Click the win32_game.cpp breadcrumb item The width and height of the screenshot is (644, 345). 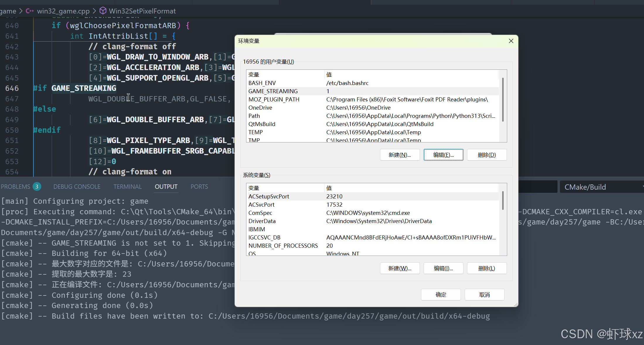pyautogui.click(x=63, y=11)
